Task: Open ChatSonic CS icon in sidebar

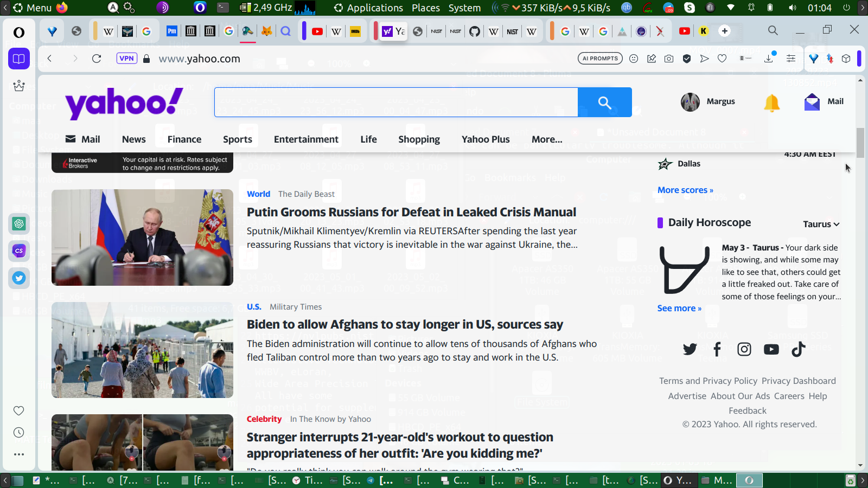Action: (x=19, y=251)
